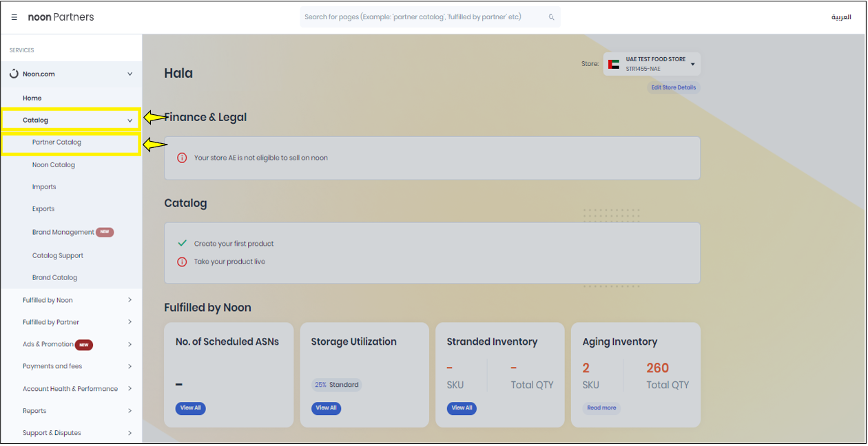Click Read more under Aging Inventory

point(601,407)
